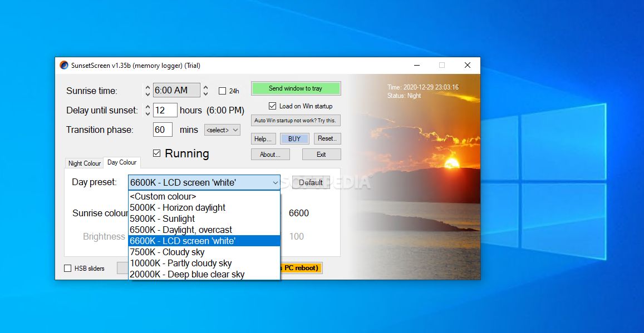Click the orange PC reboot button

(x=301, y=268)
